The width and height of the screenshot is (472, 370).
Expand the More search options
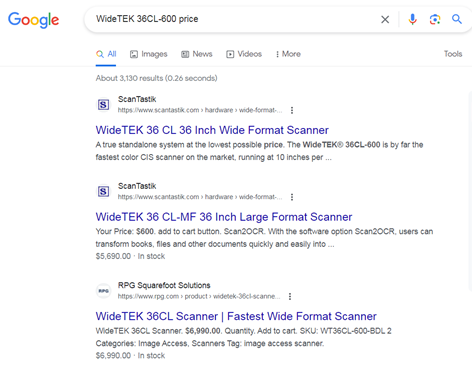(x=288, y=54)
